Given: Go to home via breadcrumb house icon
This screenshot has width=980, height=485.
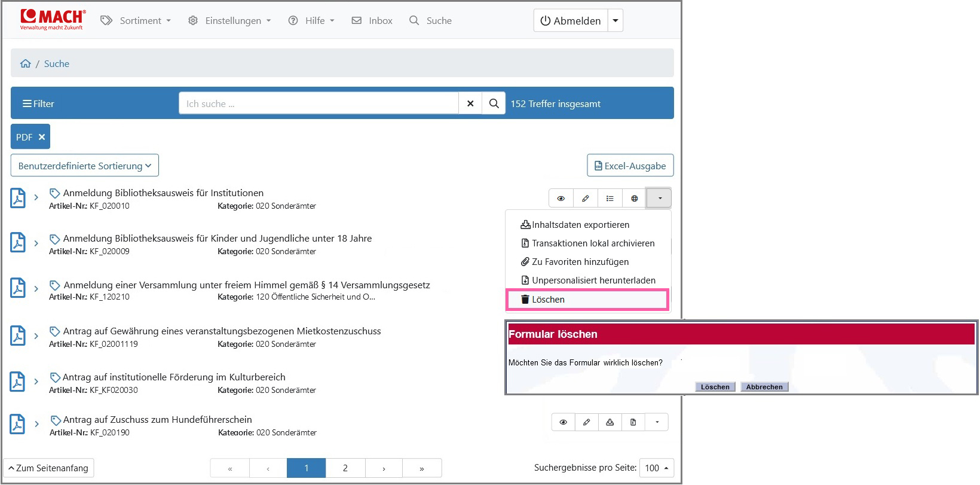Looking at the screenshot, I should pos(25,64).
